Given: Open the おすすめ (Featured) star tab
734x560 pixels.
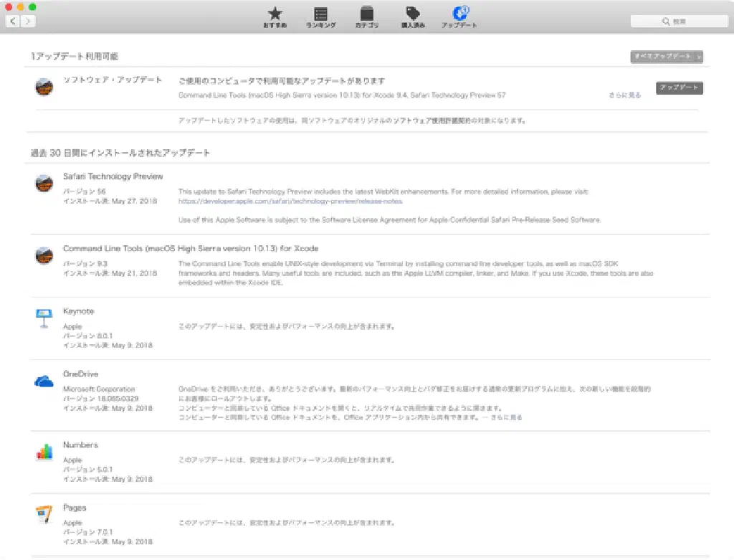Looking at the screenshot, I should click(275, 17).
